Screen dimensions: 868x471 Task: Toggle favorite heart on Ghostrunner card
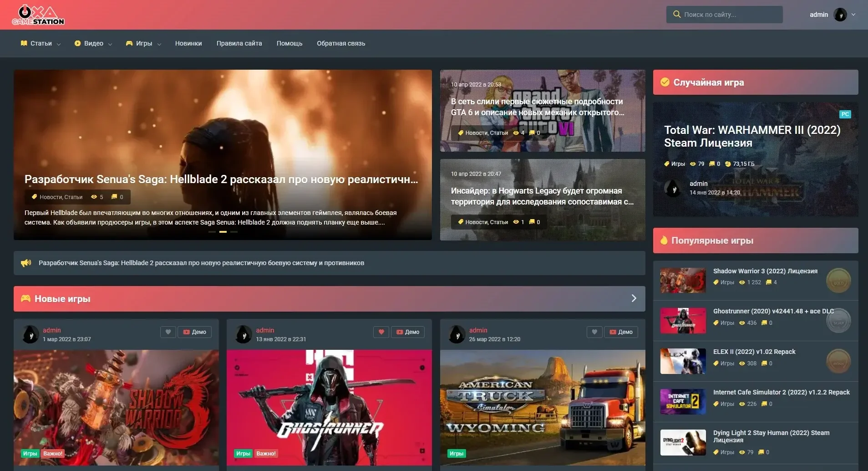tap(381, 332)
